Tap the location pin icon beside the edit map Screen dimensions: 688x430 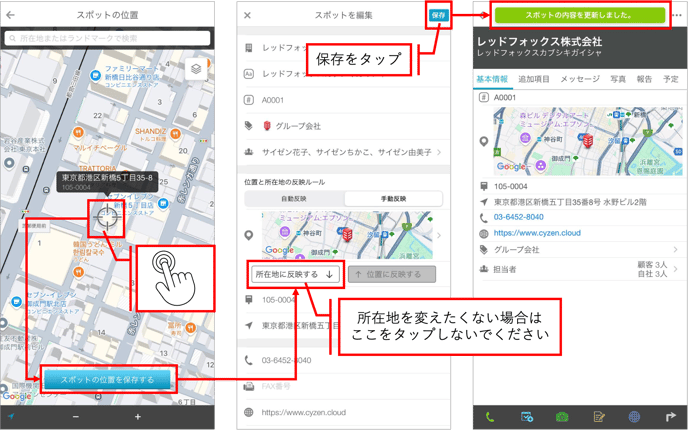(x=248, y=236)
